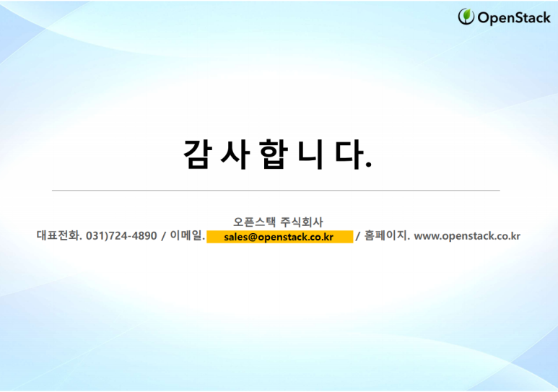Click the 대표전화. label
The height and width of the screenshot is (392, 558).
pos(59,235)
